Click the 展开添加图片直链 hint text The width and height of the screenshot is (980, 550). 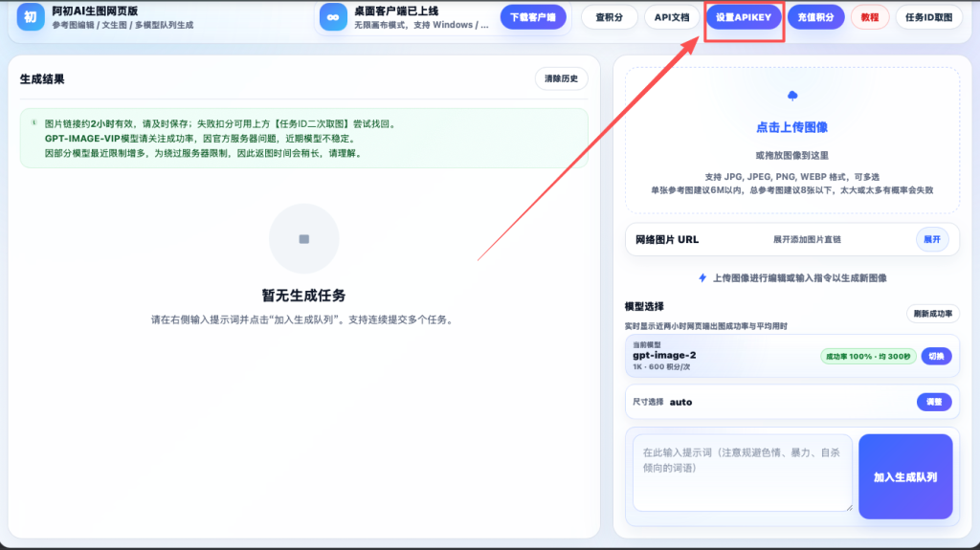[807, 239]
